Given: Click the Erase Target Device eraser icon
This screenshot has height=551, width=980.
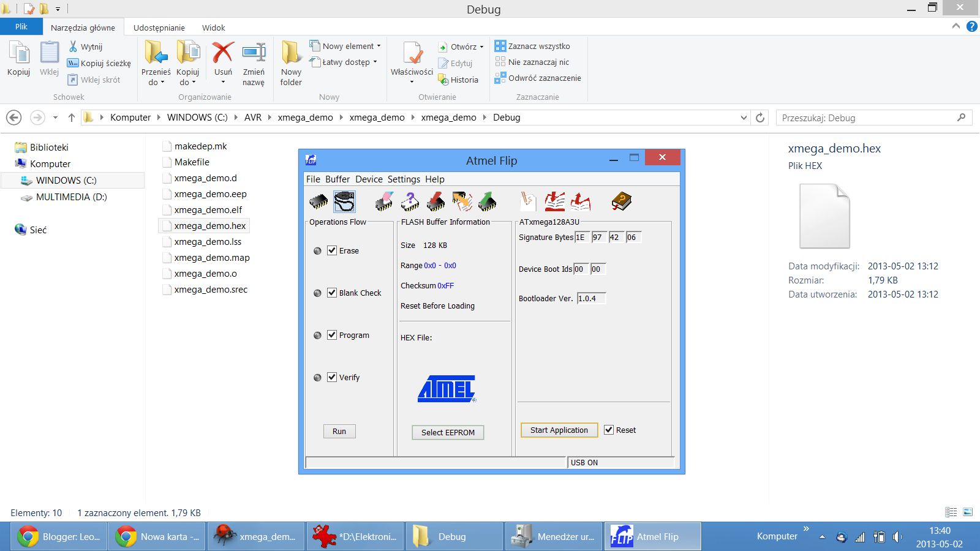Looking at the screenshot, I should click(x=384, y=201).
